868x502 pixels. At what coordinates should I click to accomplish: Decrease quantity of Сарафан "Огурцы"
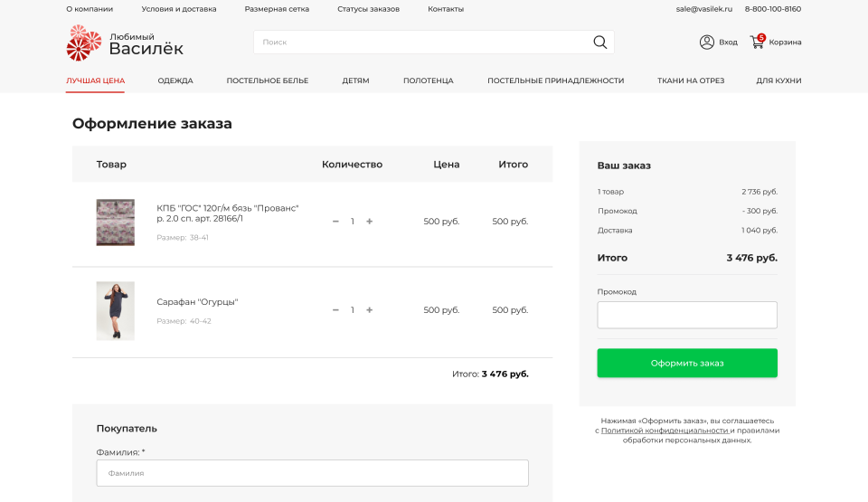tap(335, 310)
